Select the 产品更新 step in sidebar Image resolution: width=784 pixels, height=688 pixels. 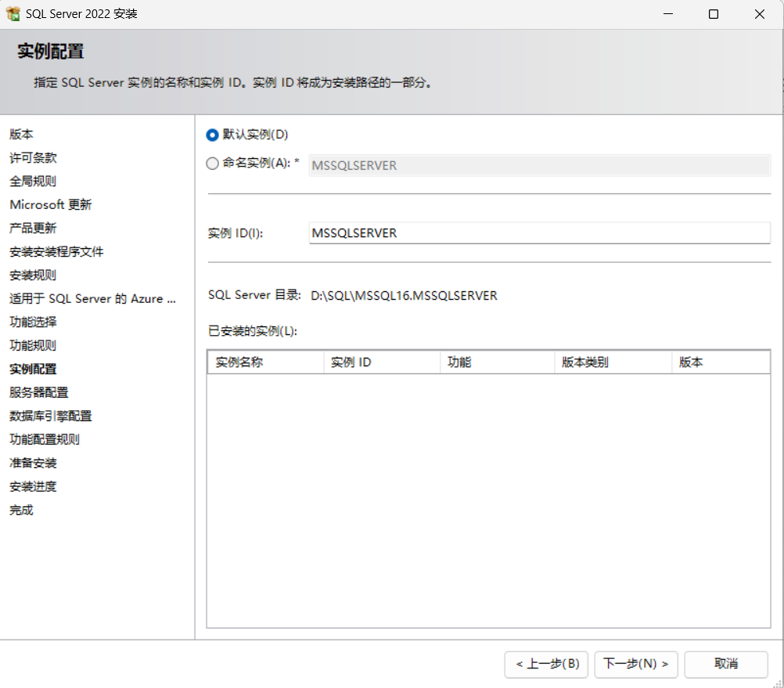(x=33, y=229)
